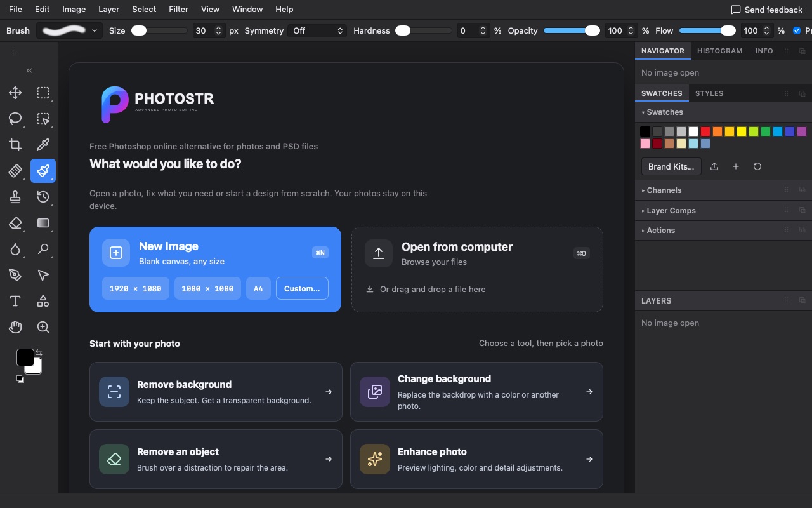
Task: Click the foreground black color box
Action: [x=25, y=358]
